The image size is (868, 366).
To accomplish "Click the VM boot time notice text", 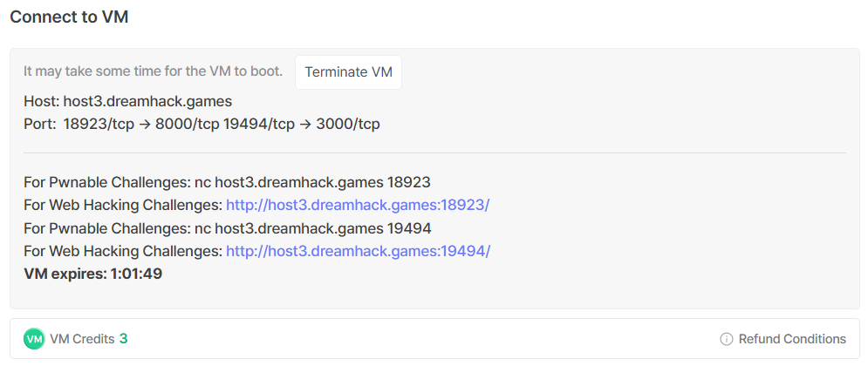I will [153, 71].
